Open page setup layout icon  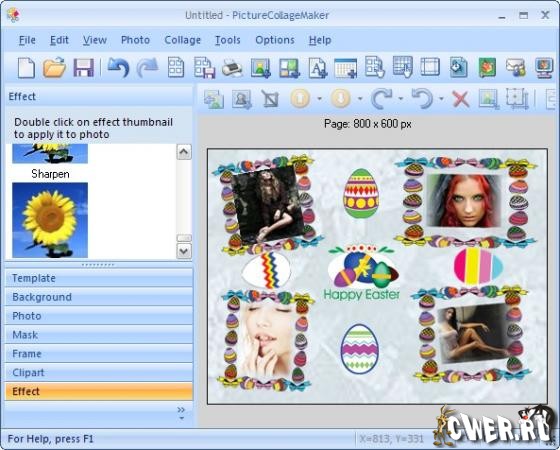click(x=430, y=67)
